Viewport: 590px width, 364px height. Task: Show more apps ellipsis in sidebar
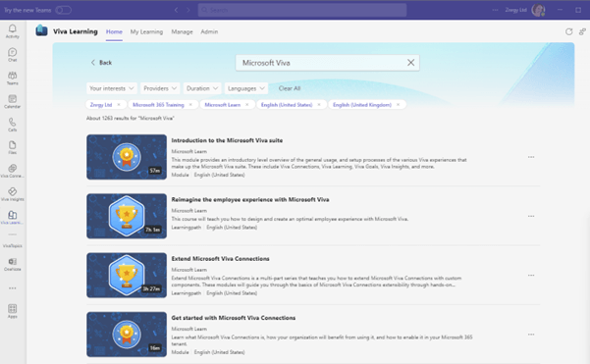click(x=13, y=288)
